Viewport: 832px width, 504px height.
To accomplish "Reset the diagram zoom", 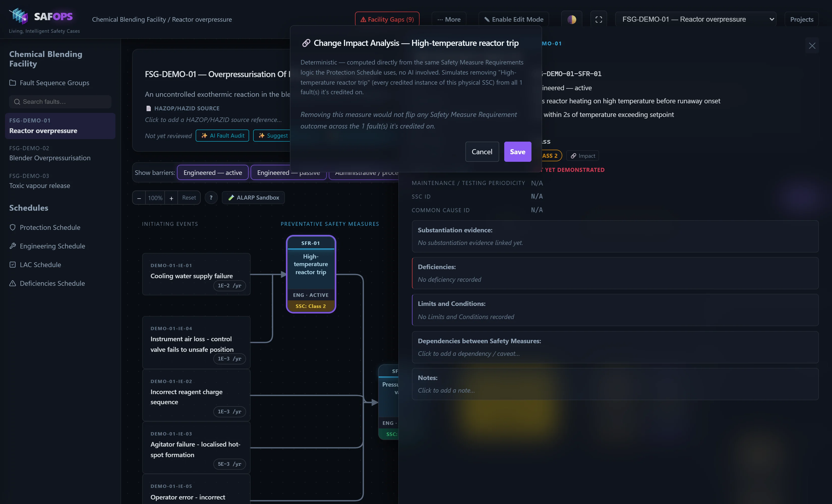I will (189, 198).
